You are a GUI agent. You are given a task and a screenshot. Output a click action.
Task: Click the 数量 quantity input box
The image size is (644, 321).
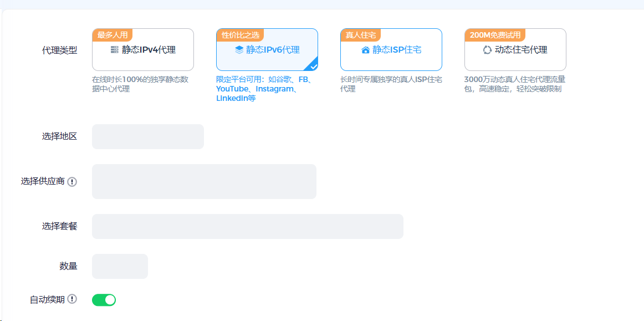[120, 266]
